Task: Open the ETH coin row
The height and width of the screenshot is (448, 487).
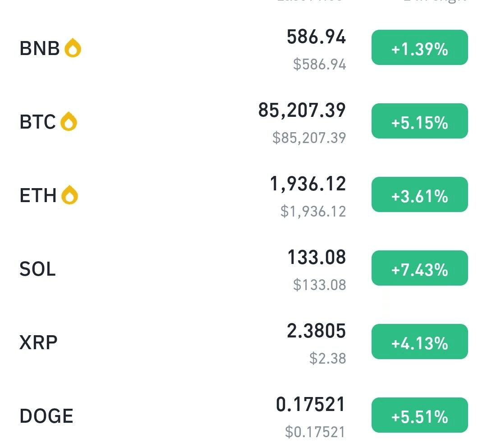Action: (x=243, y=195)
